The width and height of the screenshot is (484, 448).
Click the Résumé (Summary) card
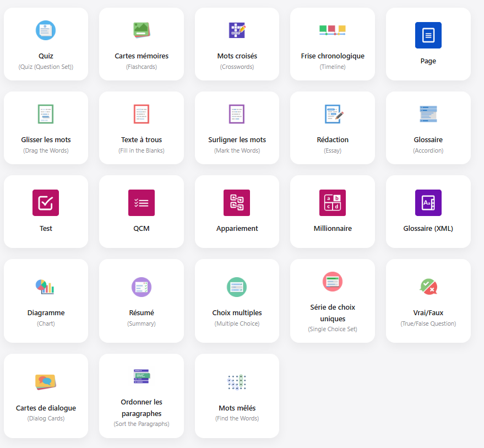point(142,300)
